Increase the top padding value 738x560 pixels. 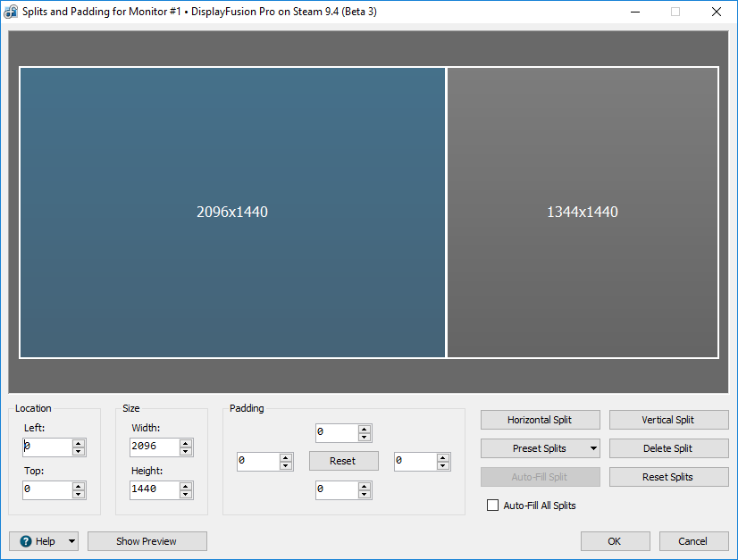coord(365,429)
